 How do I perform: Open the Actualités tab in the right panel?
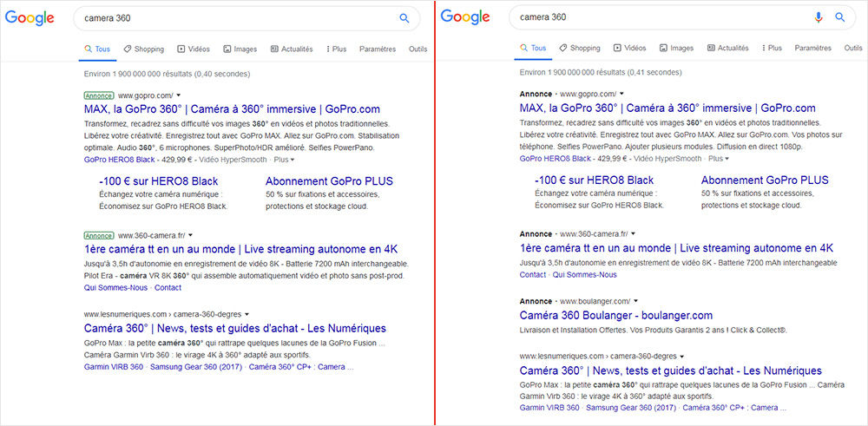(727, 48)
